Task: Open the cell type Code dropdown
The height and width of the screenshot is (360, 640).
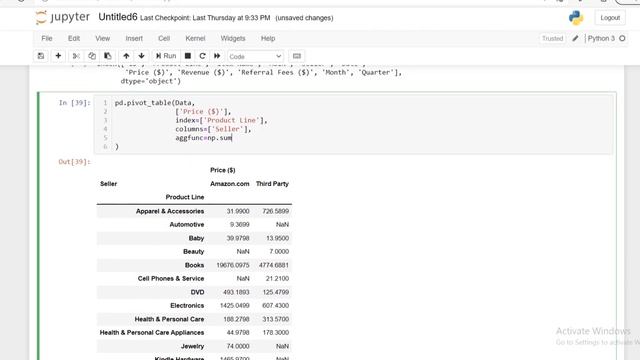Action: coord(256,56)
